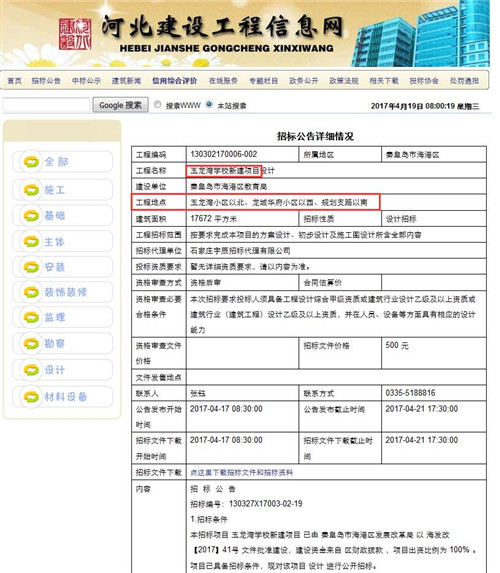Click the yellow icon beside 勘察
Screen dimensions: 500x573
point(31,344)
